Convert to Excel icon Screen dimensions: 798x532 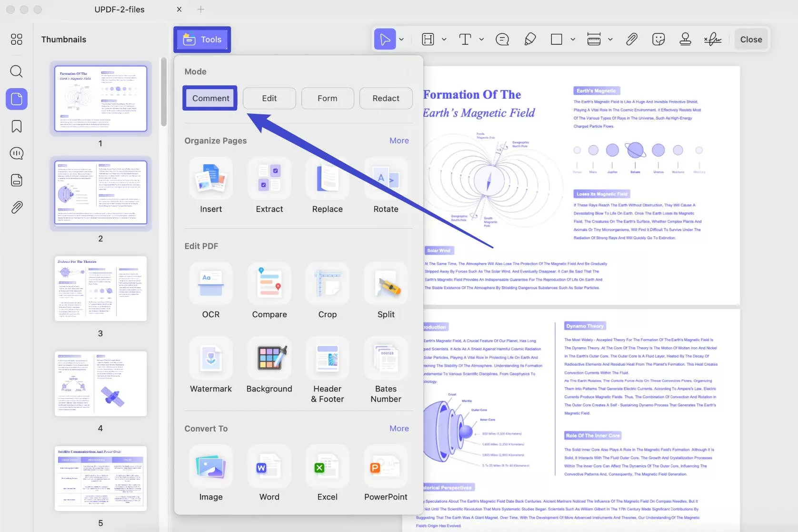tap(328, 466)
